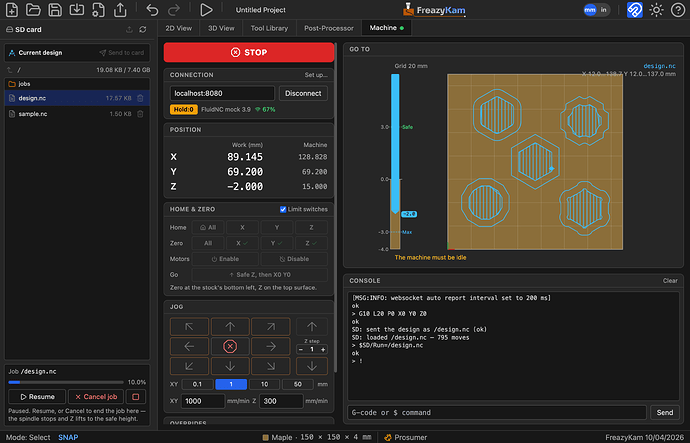Screen dimensions: 690x443
Task: Delete sample.nc with trash icon
Action: [x=140, y=114]
